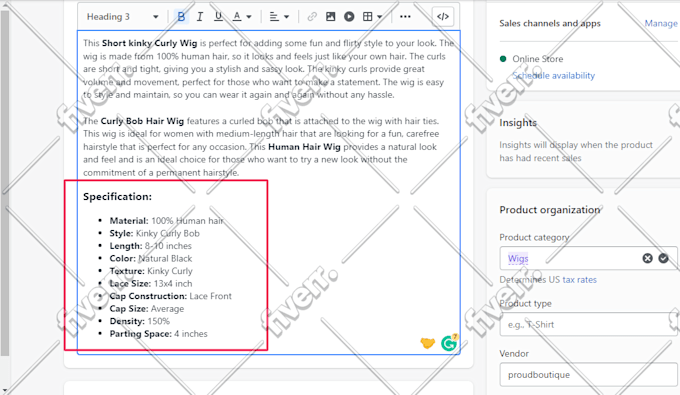This screenshot has height=395, width=680.
Task: Click the bold Curly Bob Hair Wig text
Action: click(x=142, y=121)
